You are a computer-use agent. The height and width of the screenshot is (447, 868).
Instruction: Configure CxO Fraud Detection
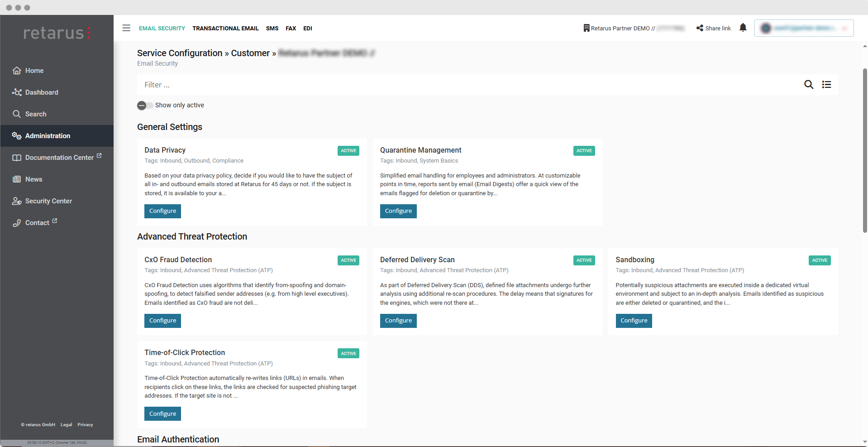point(162,321)
